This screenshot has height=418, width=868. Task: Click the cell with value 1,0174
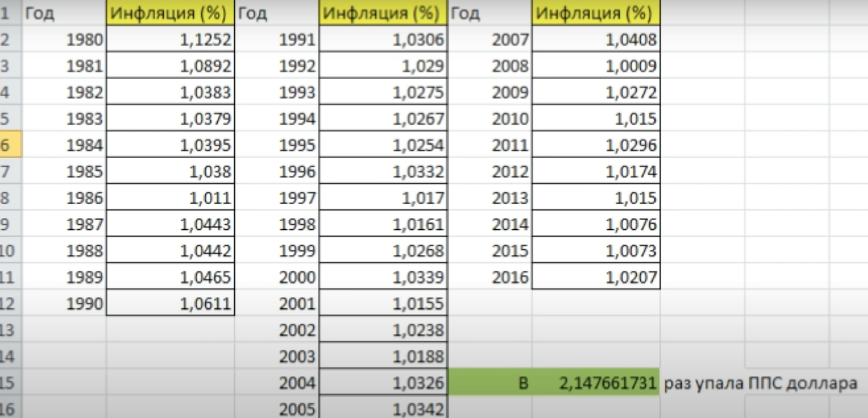point(596,171)
